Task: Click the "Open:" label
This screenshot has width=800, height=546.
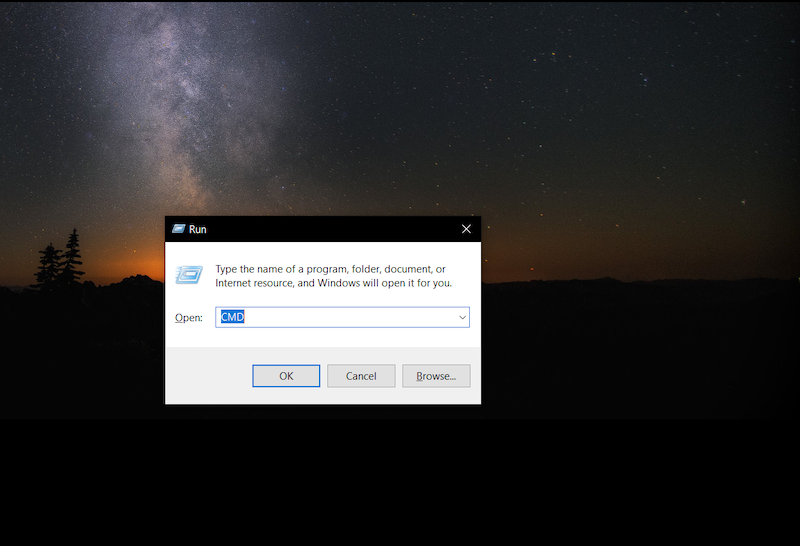Action: tap(189, 318)
